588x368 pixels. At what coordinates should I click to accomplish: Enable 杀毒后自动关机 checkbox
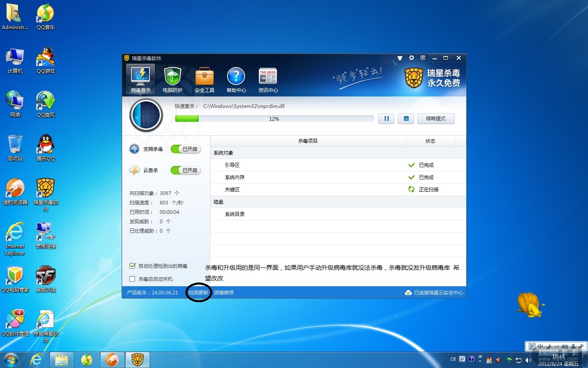point(132,279)
